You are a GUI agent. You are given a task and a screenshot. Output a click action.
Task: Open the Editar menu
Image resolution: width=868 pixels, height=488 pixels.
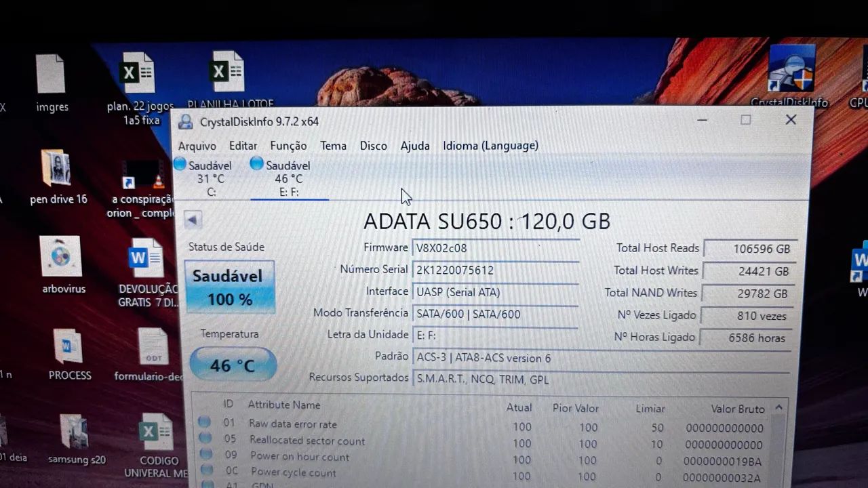tap(243, 146)
